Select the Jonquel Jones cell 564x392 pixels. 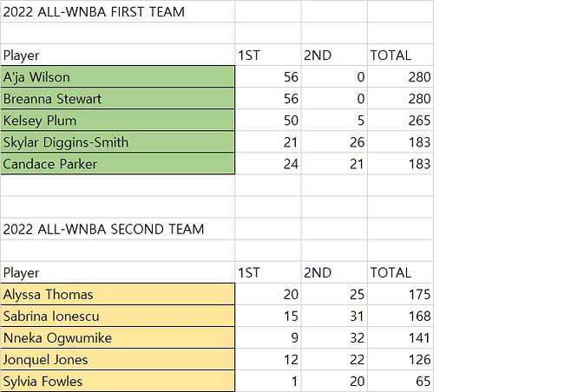(117, 360)
